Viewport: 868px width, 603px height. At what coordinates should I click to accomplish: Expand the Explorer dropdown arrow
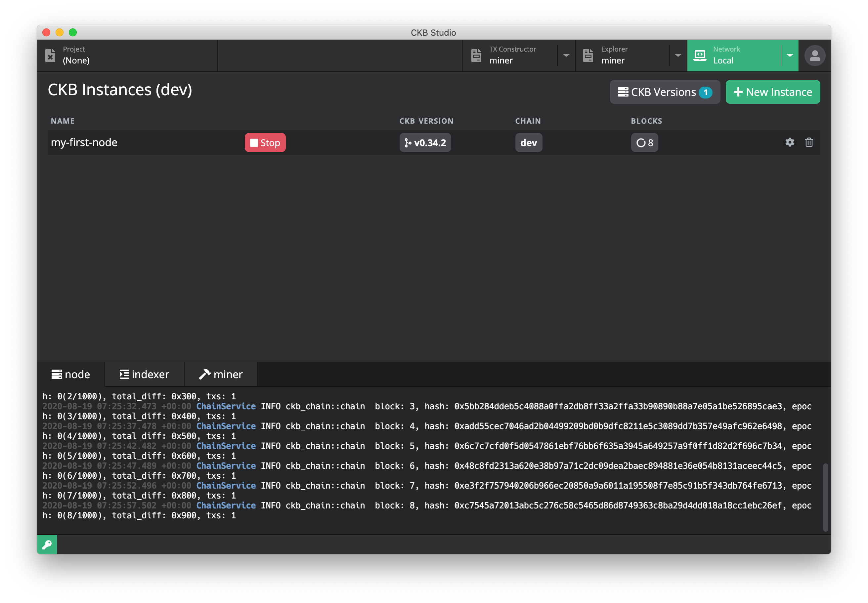(x=678, y=56)
